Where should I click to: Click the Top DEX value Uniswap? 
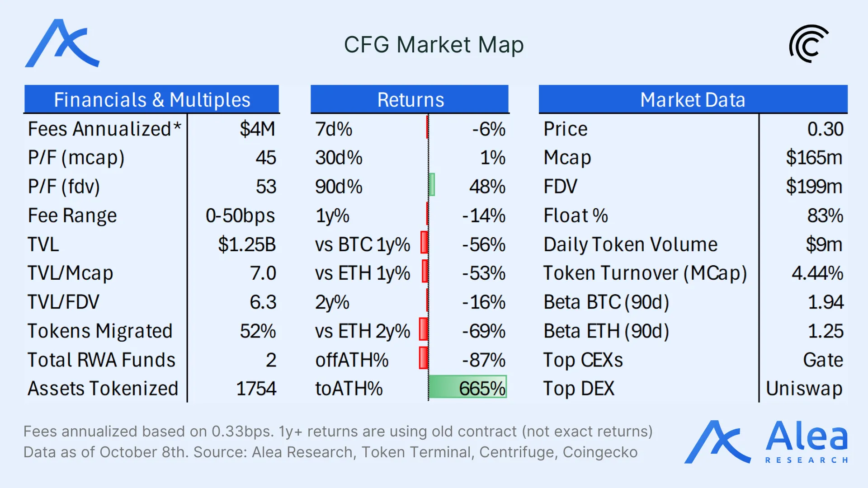tap(804, 389)
